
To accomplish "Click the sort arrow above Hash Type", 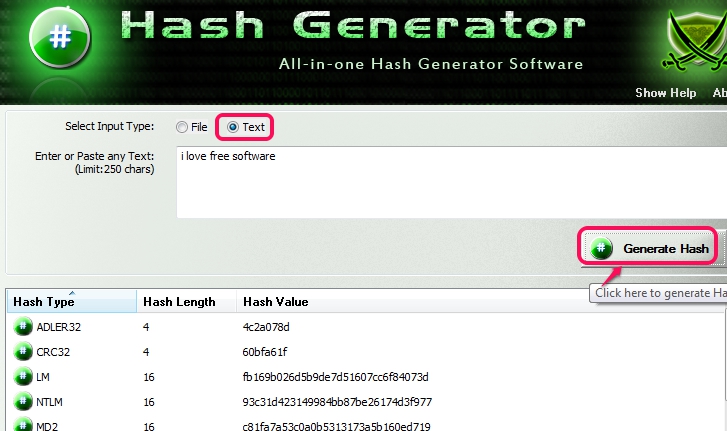I will point(72,293).
